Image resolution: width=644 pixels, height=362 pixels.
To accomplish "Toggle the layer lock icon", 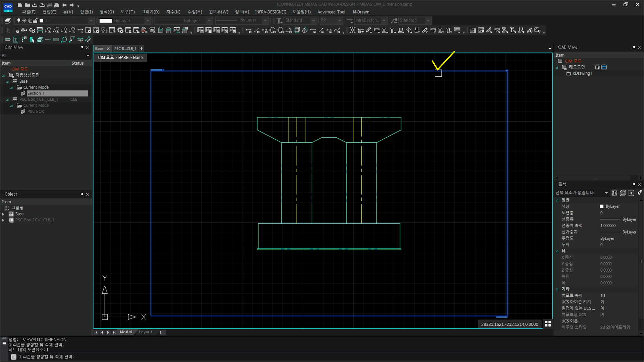I will [36, 21].
